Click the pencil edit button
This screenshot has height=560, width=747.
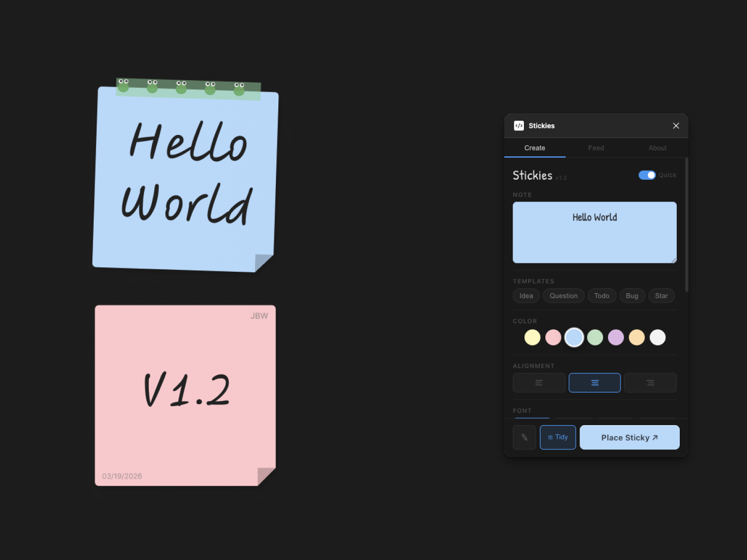[524, 438]
